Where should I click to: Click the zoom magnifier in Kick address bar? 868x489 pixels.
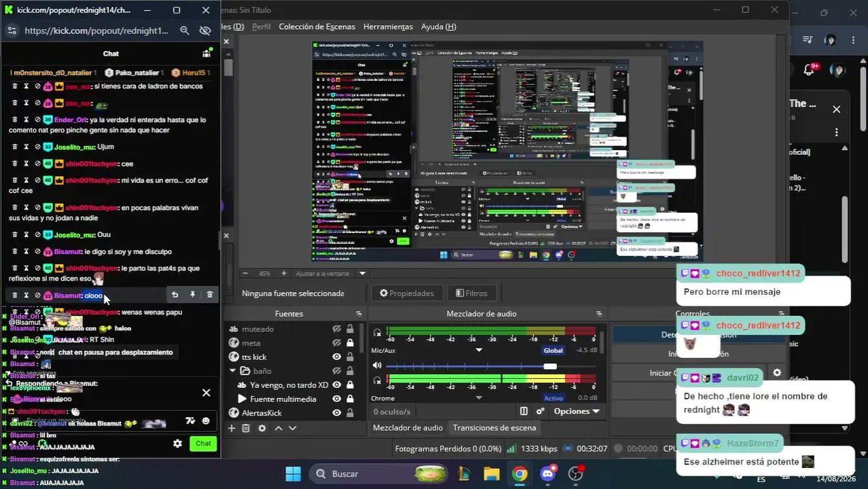pos(184,31)
